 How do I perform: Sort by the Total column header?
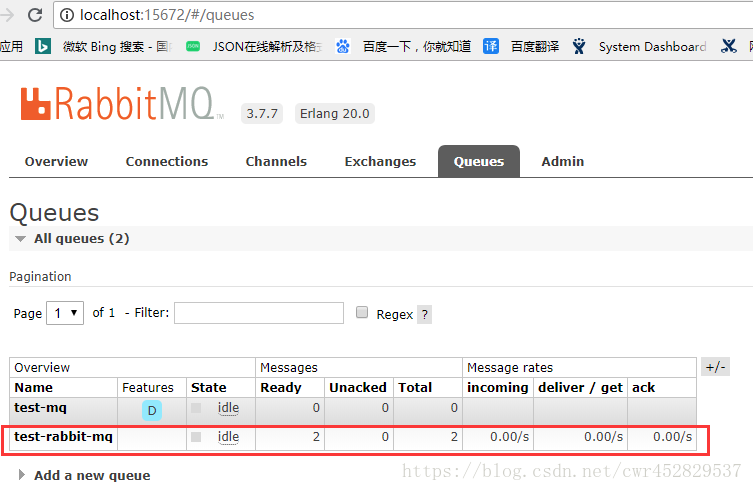point(415,387)
